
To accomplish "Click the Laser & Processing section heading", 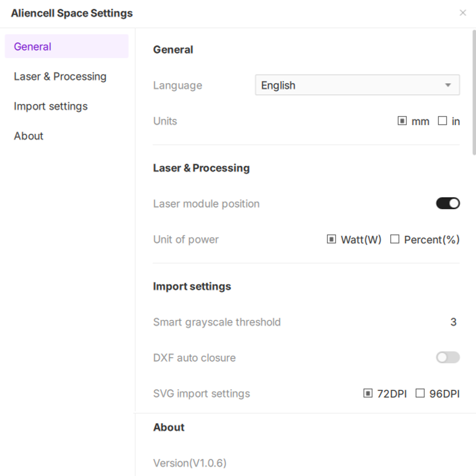I will pyautogui.click(x=201, y=168).
